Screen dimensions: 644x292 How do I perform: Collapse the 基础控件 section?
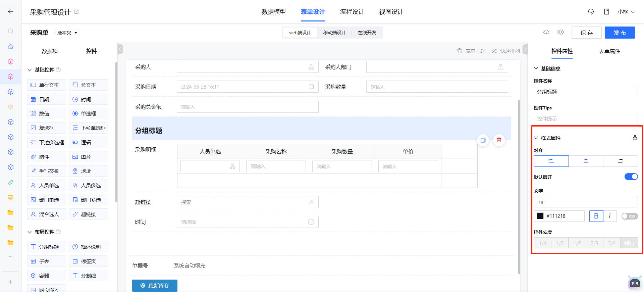30,70
